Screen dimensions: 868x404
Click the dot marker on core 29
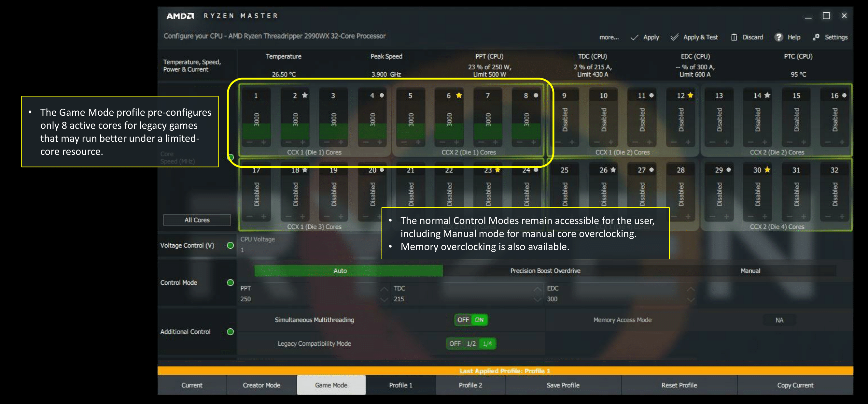point(729,170)
